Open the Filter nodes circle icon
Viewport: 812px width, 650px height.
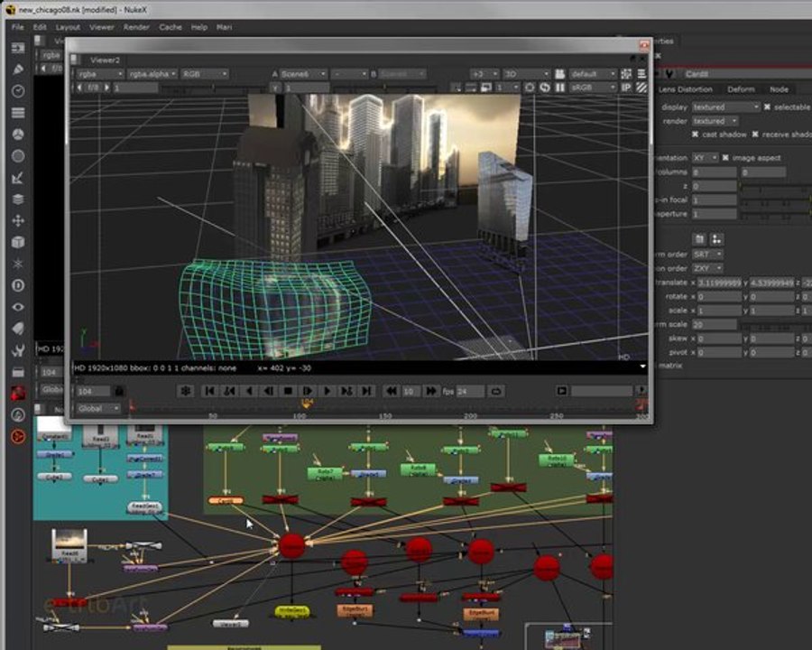click(x=18, y=156)
